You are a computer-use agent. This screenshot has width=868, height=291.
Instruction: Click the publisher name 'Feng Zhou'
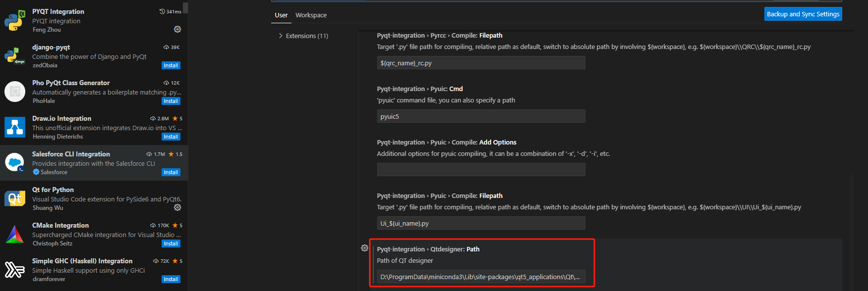(47, 30)
